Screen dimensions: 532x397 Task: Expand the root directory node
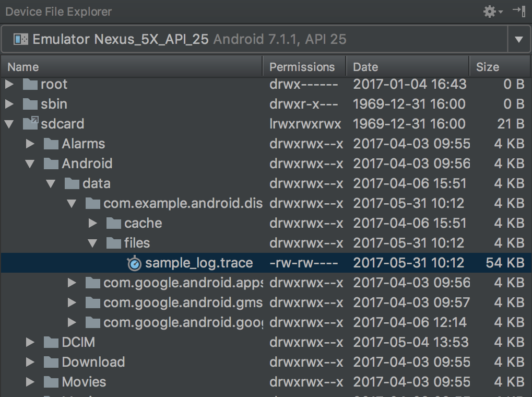point(9,84)
